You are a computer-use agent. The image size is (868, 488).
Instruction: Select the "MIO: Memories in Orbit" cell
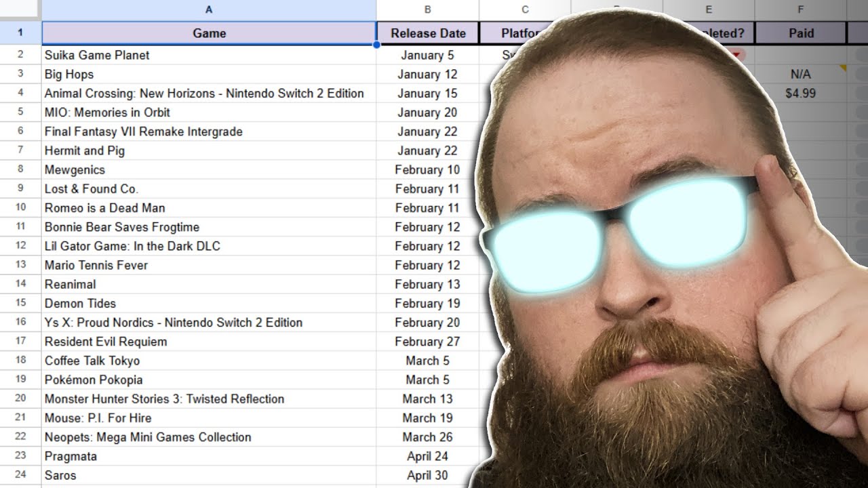209,112
